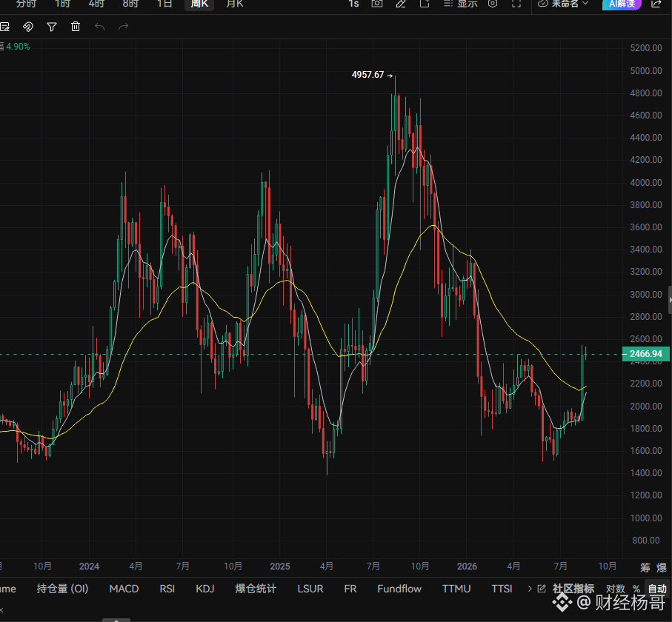Toggle the RSI indicator

167,589
